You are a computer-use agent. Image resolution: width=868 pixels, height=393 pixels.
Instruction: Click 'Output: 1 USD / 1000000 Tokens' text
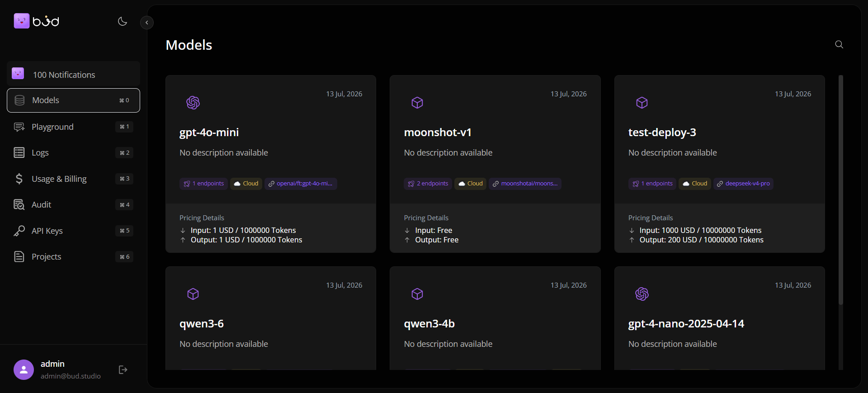(x=246, y=240)
